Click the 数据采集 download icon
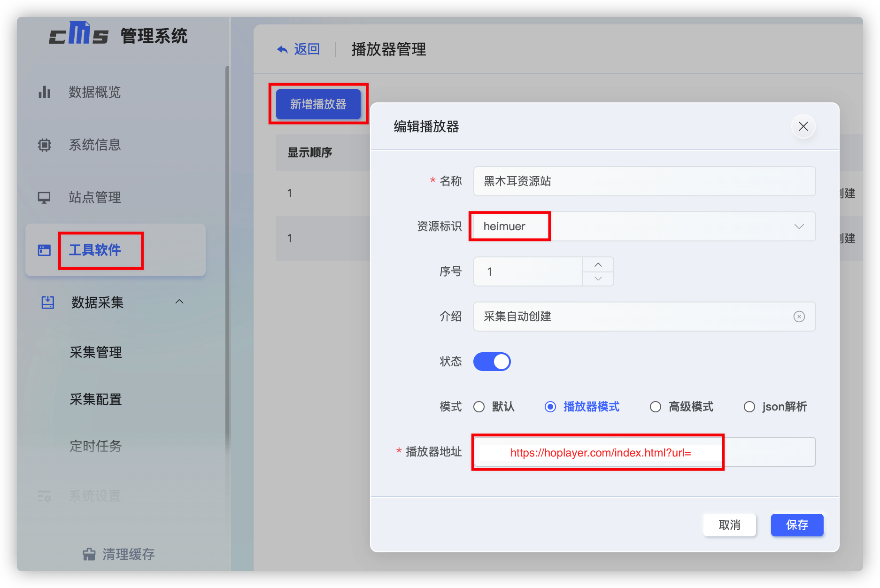Image resolution: width=880 pixels, height=588 pixels. click(47, 302)
